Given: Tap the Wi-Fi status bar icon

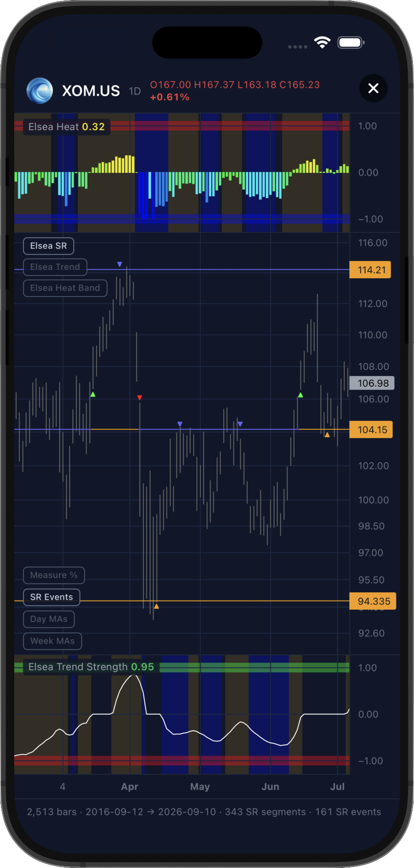Looking at the screenshot, I should [x=322, y=43].
